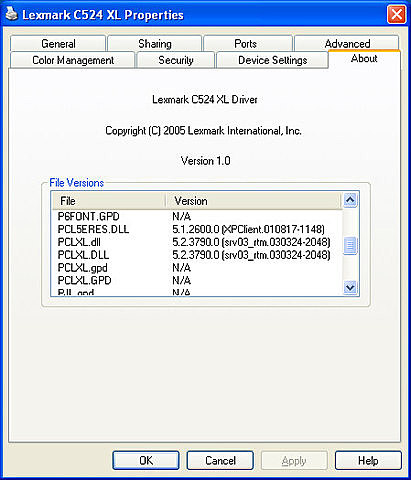This screenshot has width=411, height=480.
Task: Click the greyed-out Apply button
Action: pos(294,460)
